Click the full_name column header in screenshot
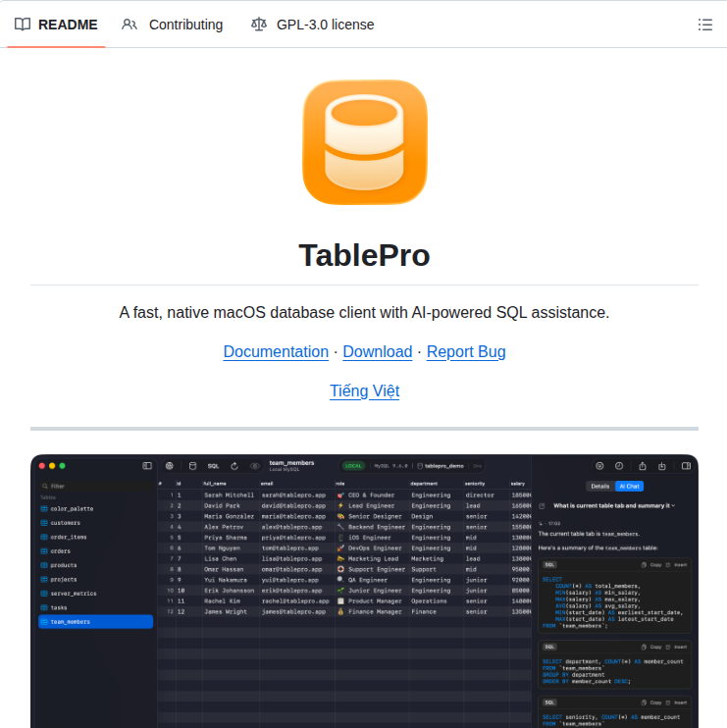 click(x=215, y=484)
